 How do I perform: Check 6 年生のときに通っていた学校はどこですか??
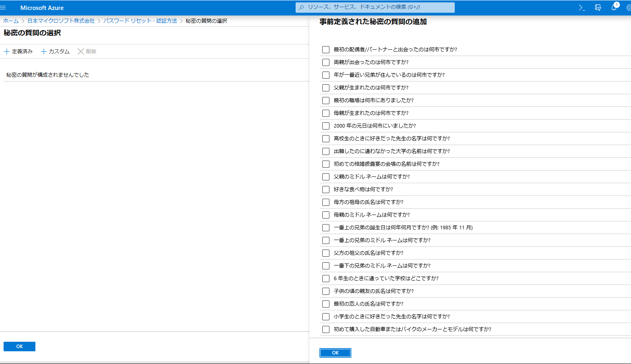(x=326, y=279)
